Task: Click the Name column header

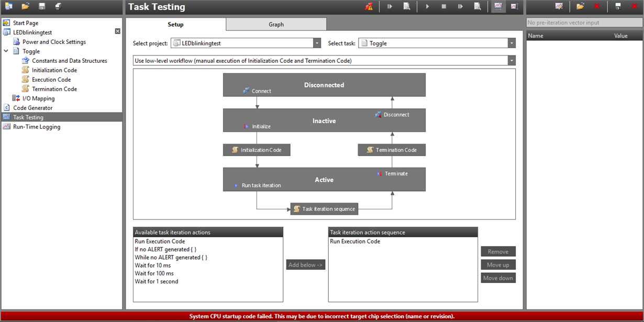Action: (536, 36)
